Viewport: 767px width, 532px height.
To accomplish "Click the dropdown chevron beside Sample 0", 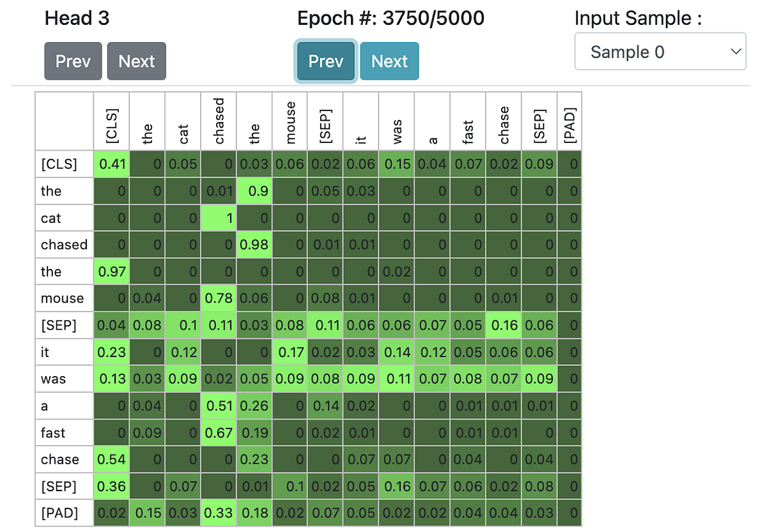I will pos(735,52).
